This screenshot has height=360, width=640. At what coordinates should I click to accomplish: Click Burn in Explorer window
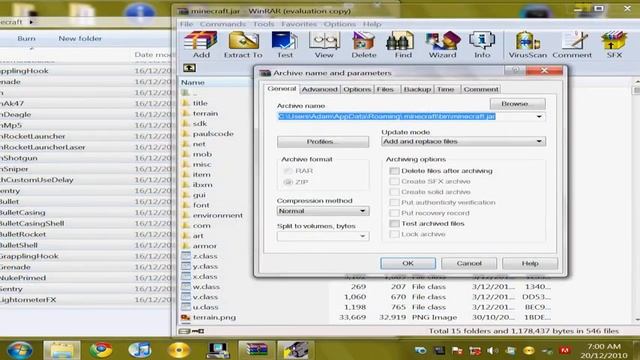pyautogui.click(x=26, y=38)
